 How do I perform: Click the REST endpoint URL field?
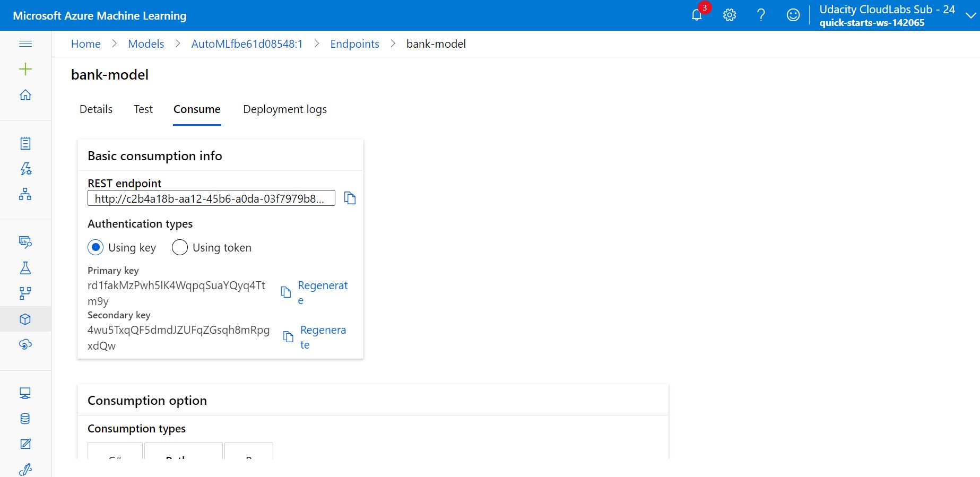click(x=211, y=198)
